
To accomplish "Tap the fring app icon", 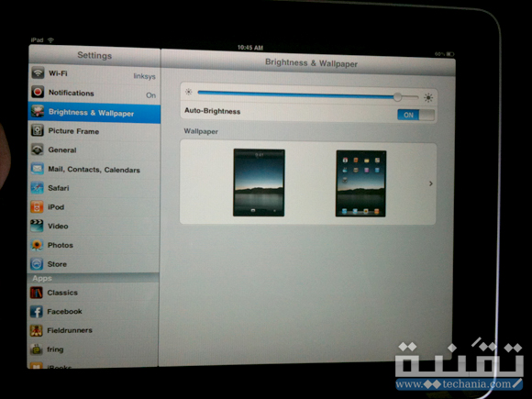I will [37, 349].
